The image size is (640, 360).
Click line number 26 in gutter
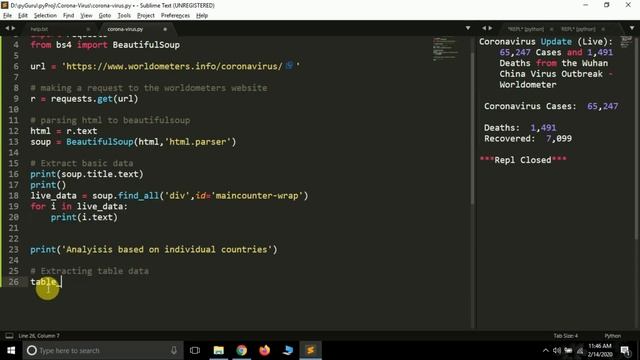point(13,282)
